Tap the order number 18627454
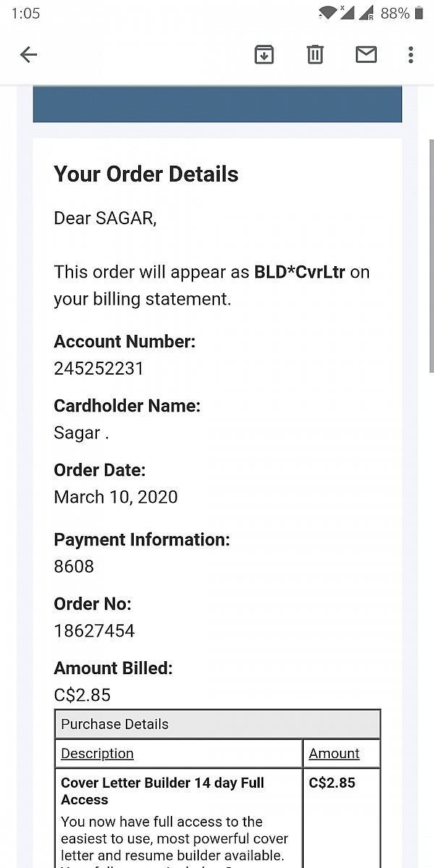The image size is (434, 868). 94,631
